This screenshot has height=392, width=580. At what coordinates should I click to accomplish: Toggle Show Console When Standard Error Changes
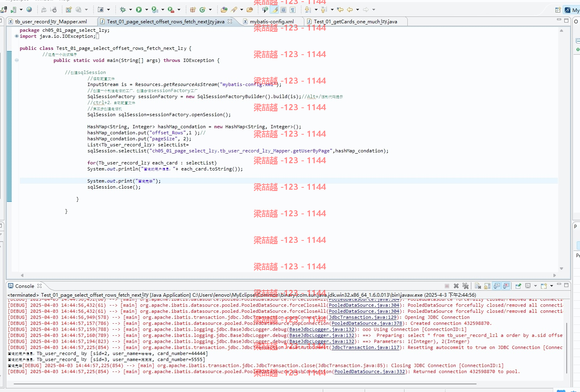tap(506, 286)
